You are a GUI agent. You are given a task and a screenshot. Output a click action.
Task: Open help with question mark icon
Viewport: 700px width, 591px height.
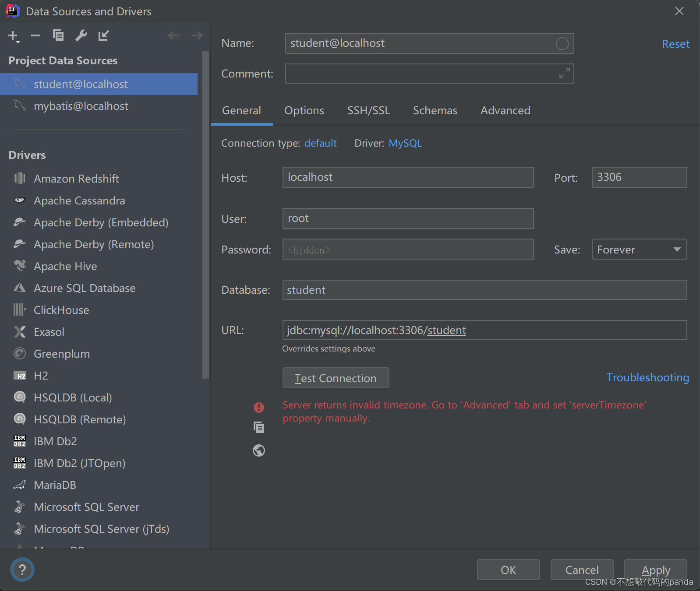22,570
